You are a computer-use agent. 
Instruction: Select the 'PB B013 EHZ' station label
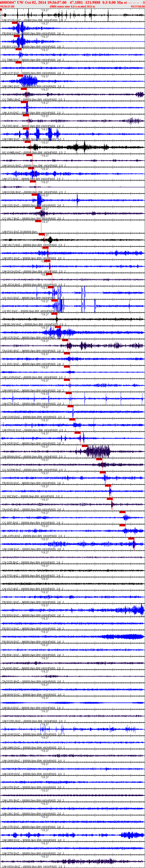[x=11, y=47]
